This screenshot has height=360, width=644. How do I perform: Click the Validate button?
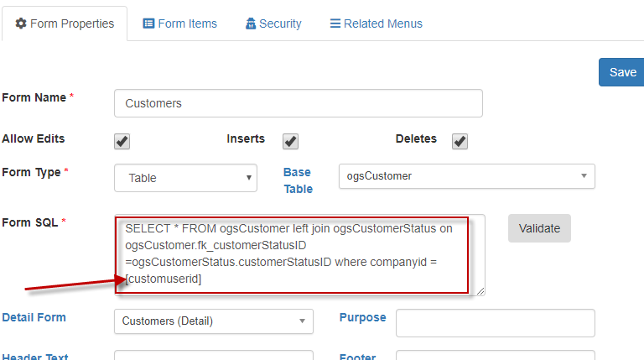(539, 227)
